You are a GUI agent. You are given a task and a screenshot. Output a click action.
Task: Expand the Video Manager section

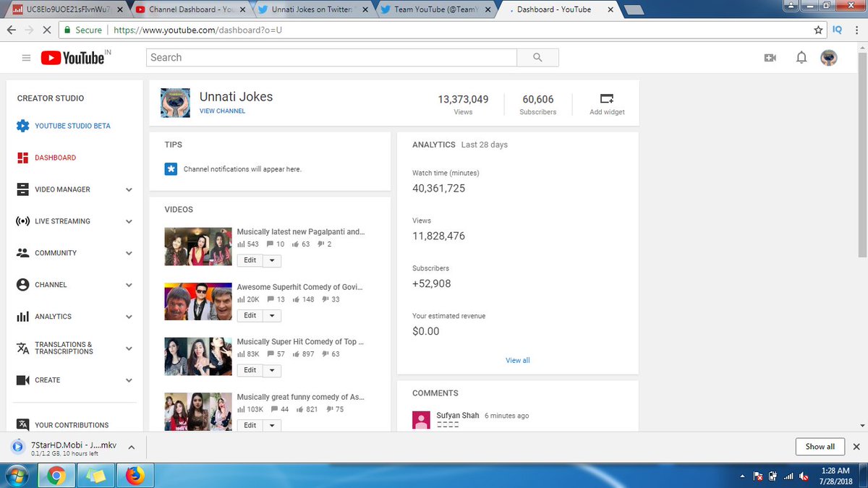click(129, 190)
